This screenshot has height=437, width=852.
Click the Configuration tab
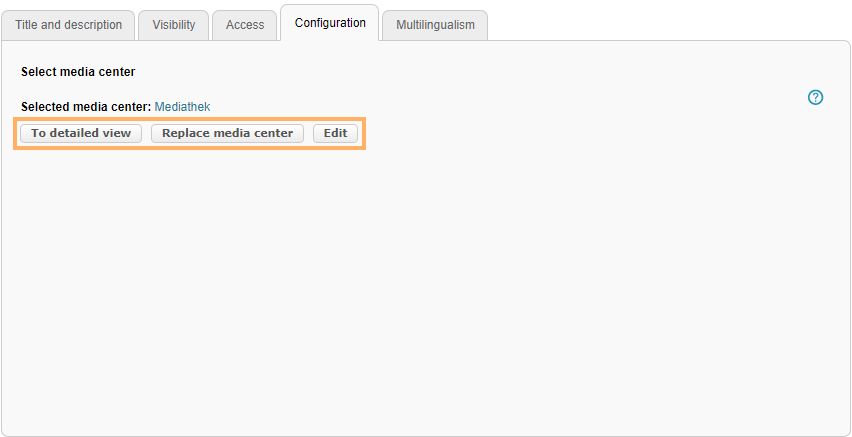tap(330, 23)
